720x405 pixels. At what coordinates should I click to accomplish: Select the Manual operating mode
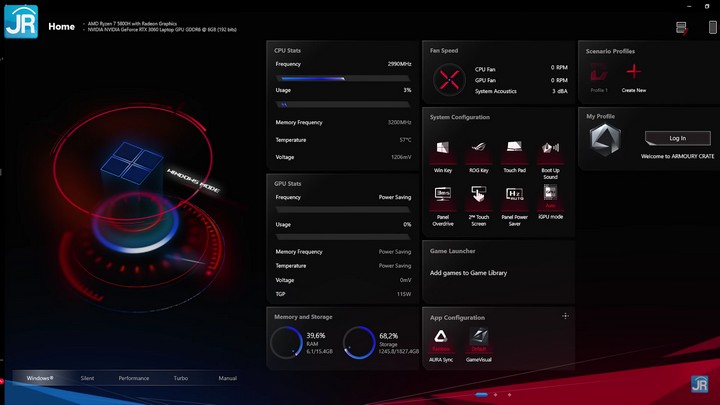point(227,378)
